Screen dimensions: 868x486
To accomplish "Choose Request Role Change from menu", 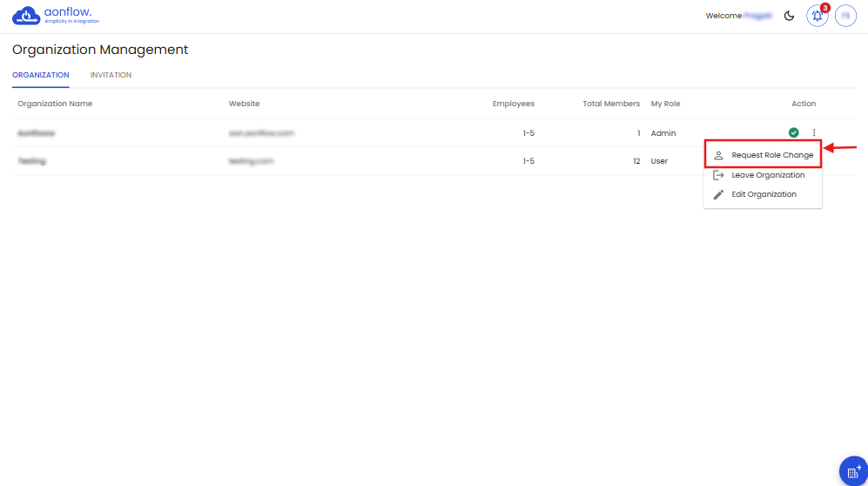I will pos(771,155).
